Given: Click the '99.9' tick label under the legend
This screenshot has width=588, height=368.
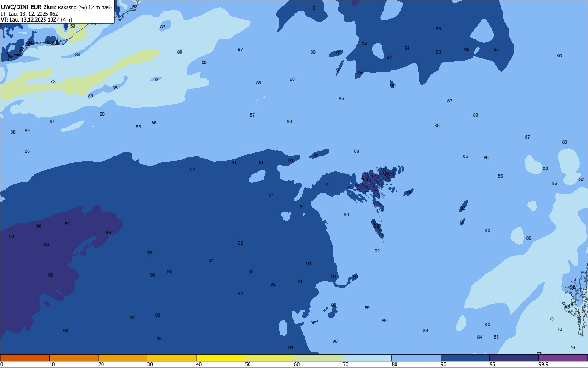Looking at the screenshot, I should pyautogui.click(x=543, y=364).
